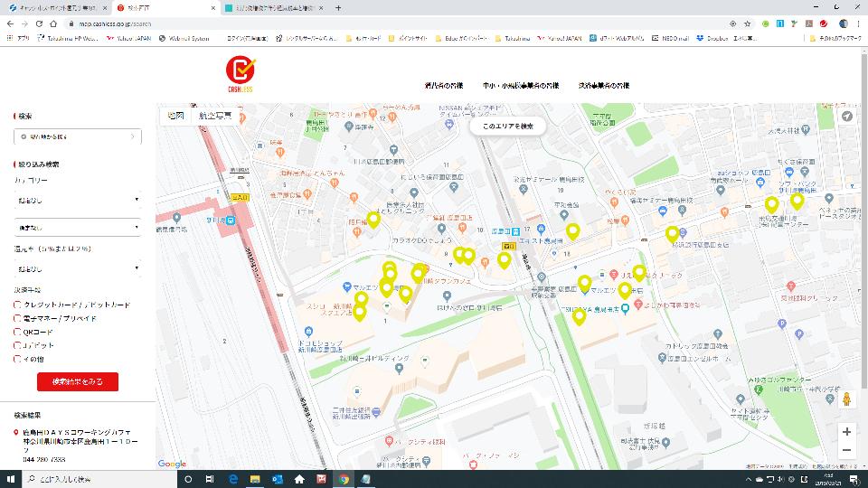Open Chrome home page button
Viewport: 868px width, 488px height.
pyautogui.click(x=53, y=23)
